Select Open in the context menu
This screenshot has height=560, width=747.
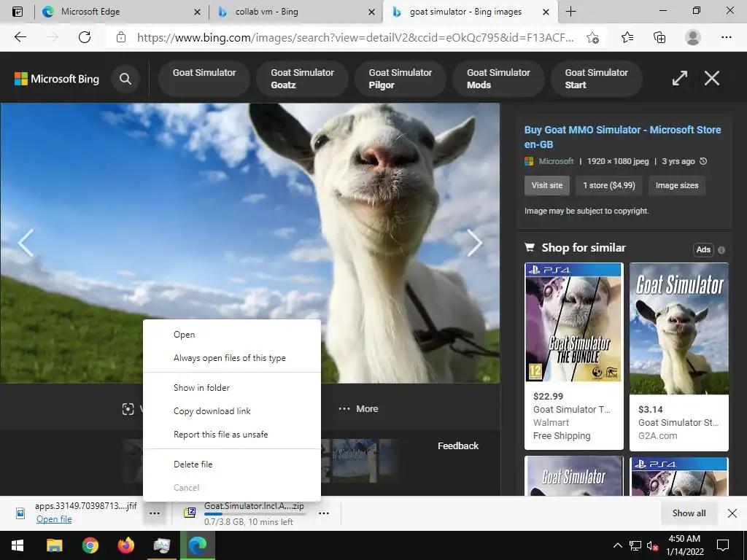click(232, 334)
